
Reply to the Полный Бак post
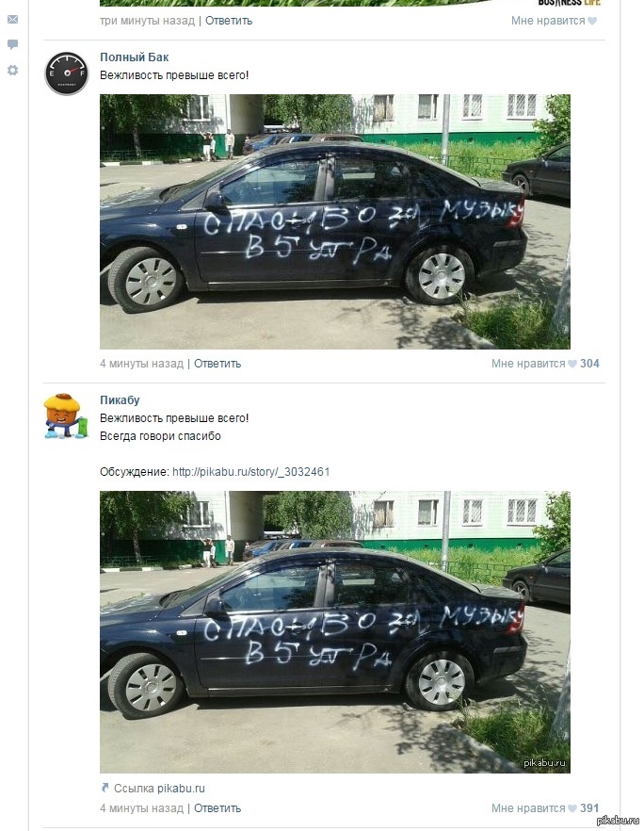point(217,364)
